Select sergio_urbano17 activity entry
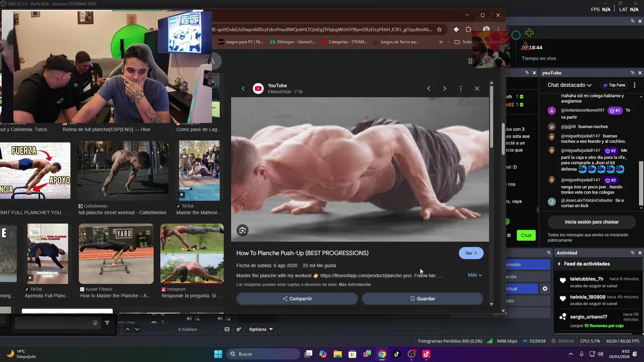644x362 pixels. [598, 321]
